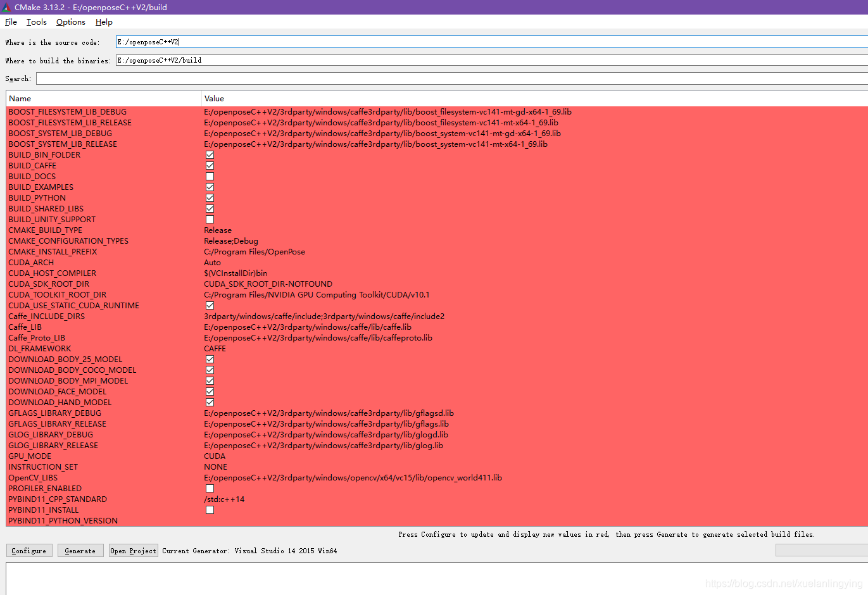Enable the PROFILER_ENABLED checkbox
The image size is (868, 595).
pos(210,489)
